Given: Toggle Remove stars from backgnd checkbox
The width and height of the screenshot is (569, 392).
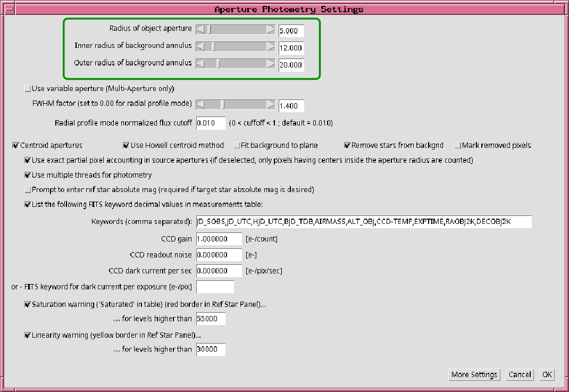Looking at the screenshot, I should pyautogui.click(x=347, y=145).
